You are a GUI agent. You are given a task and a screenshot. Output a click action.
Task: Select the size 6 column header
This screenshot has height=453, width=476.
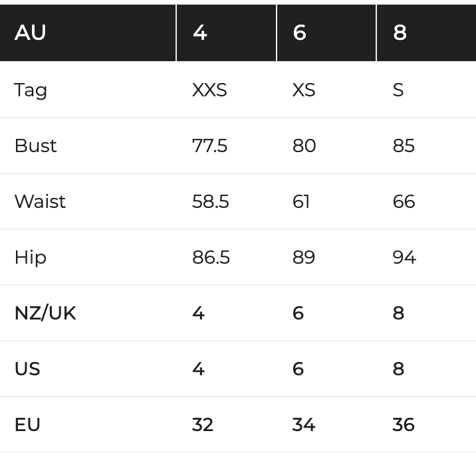[x=326, y=33]
